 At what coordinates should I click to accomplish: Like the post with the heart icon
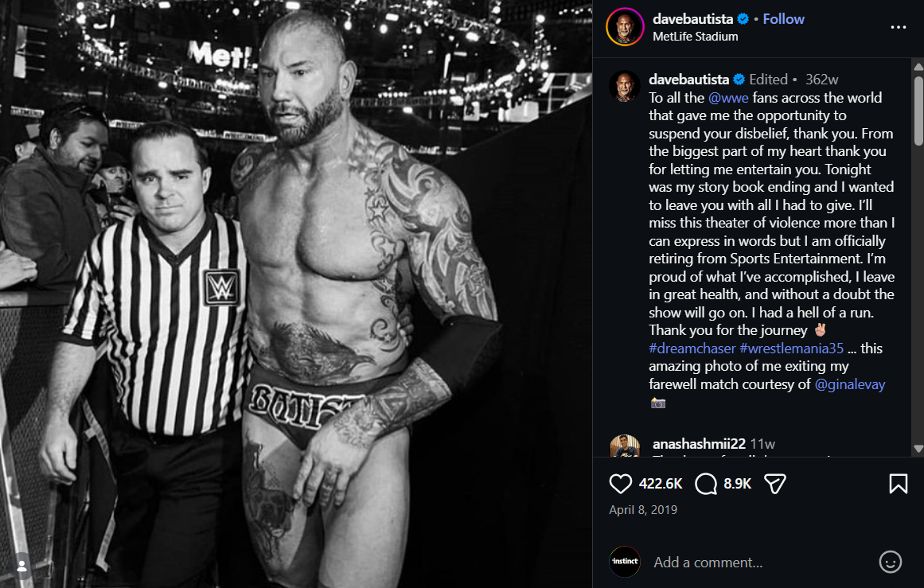coord(620,484)
